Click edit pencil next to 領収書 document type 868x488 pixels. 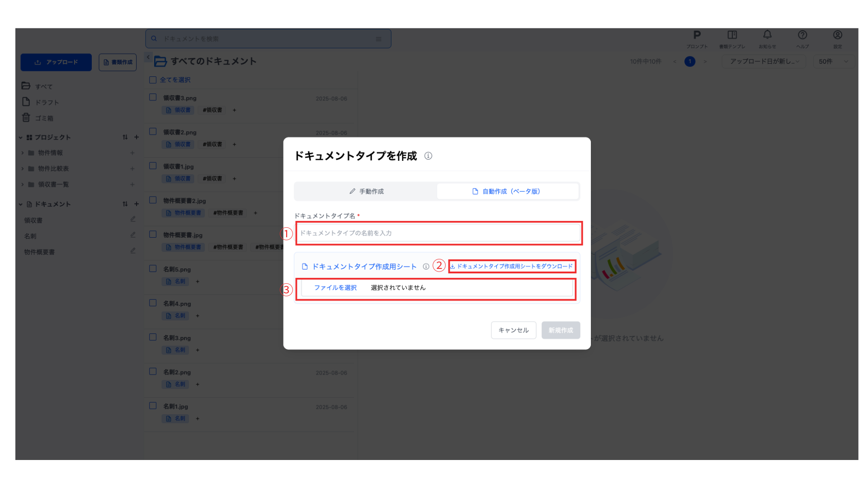tap(133, 219)
